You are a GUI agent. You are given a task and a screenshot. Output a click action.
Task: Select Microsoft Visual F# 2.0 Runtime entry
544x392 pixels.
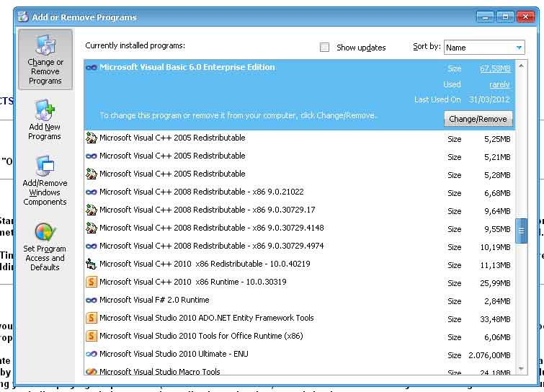(300, 300)
